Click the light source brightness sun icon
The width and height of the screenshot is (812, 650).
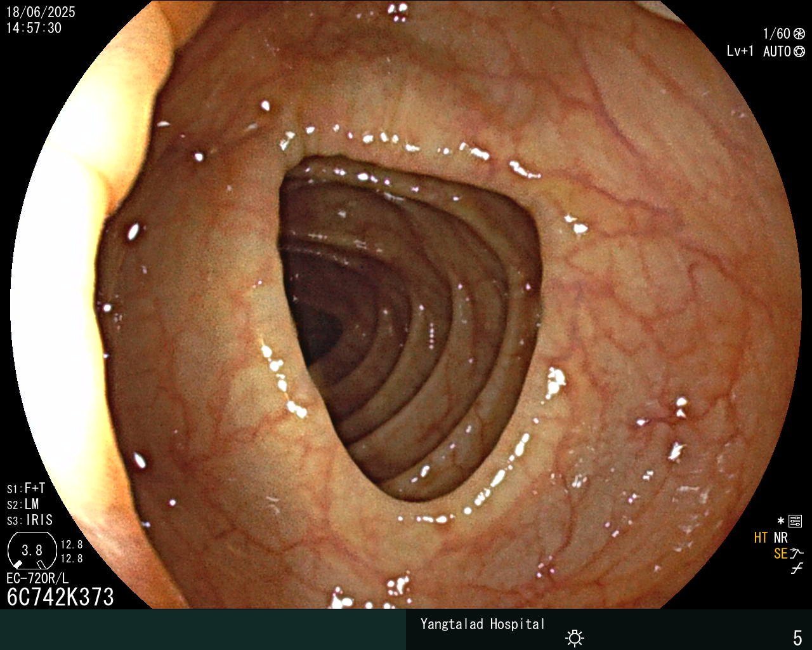pyautogui.click(x=575, y=637)
